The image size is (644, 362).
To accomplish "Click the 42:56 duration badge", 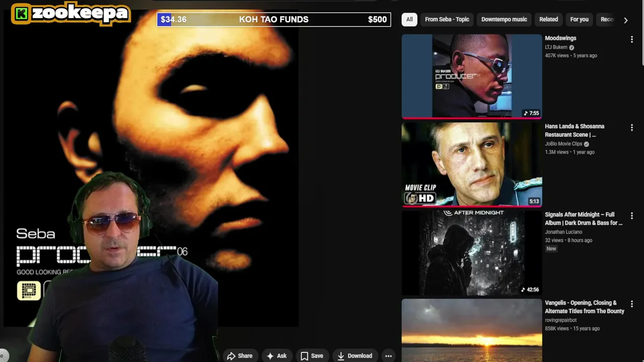I will (x=530, y=290).
